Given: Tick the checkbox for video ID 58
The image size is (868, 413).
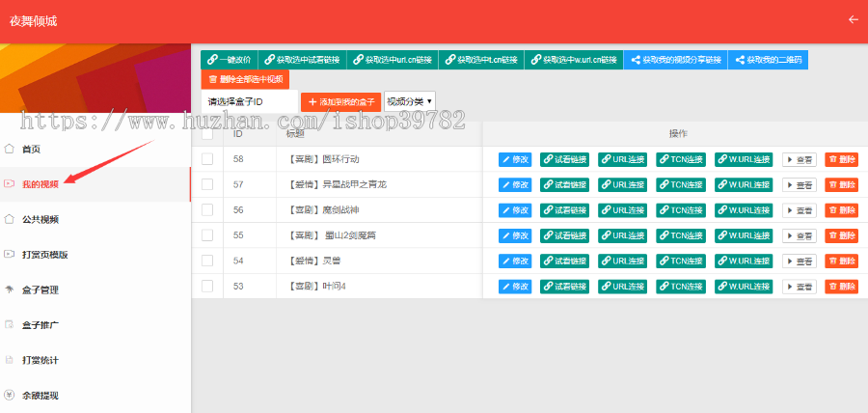Looking at the screenshot, I should click(207, 159).
